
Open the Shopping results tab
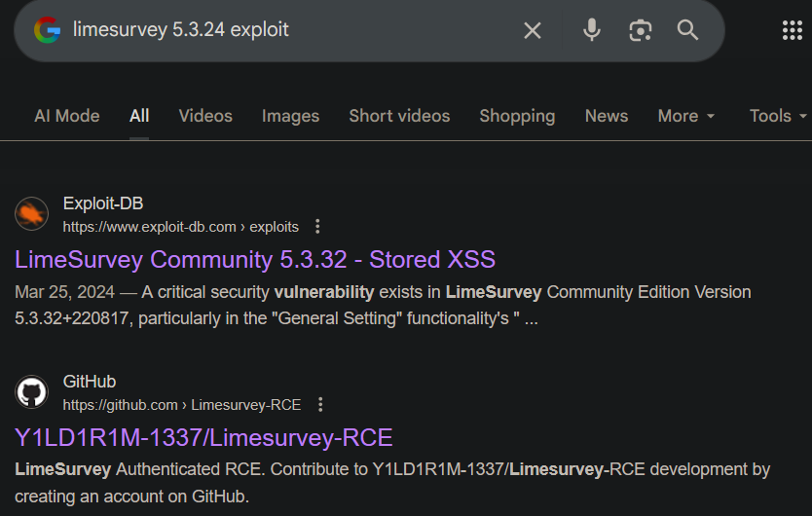[x=517, y=116]
